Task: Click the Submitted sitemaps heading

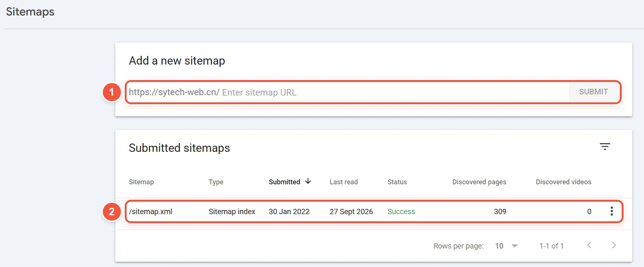Action: [179, 148]
